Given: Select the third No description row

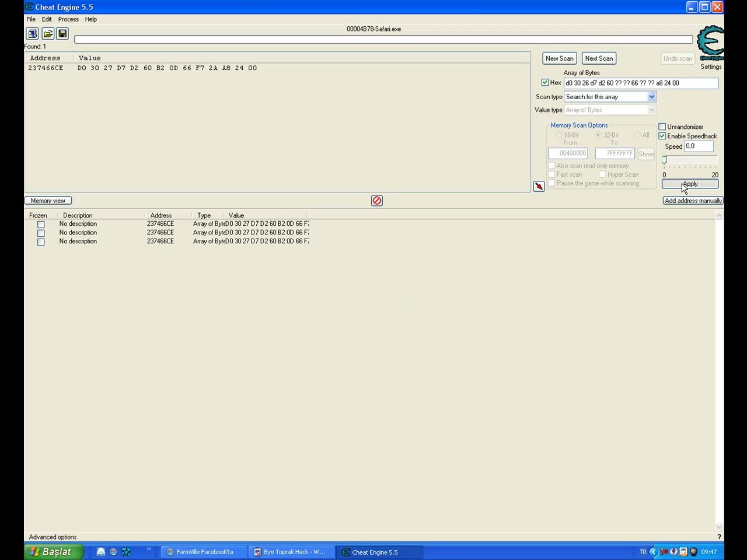Looking at the screenshot, I should pos(78,242).
